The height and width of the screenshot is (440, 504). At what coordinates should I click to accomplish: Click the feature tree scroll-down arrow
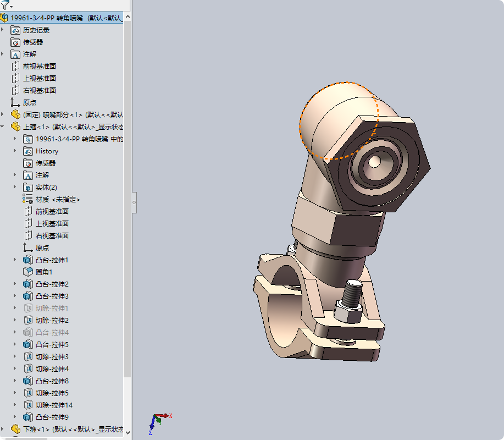pos(128,433)
